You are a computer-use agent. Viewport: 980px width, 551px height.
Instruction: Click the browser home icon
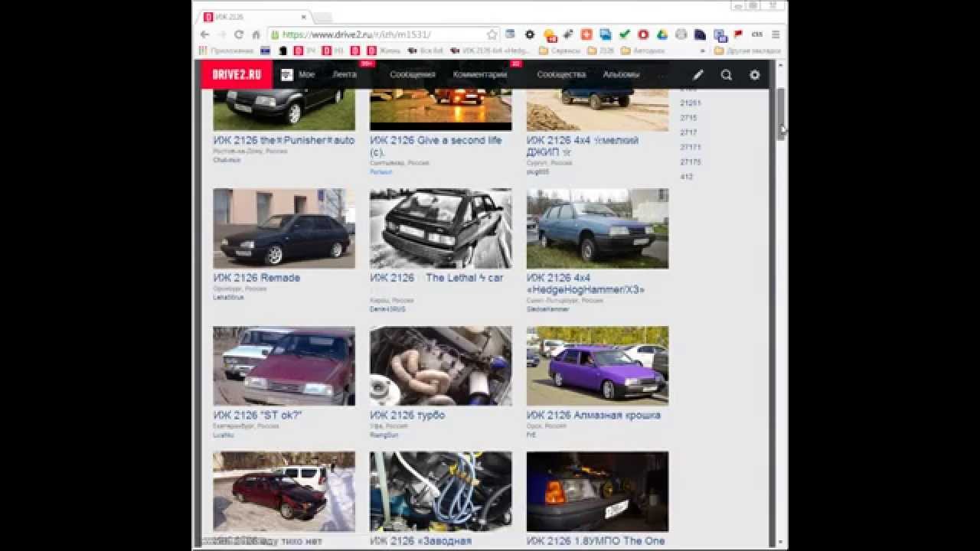[256, 34]
